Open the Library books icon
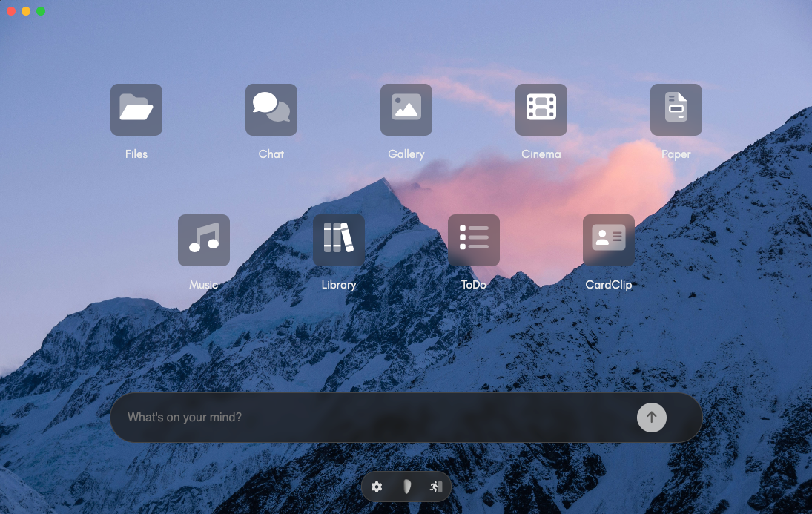The height and width of the screenshot is (514, 812). pos(339,240)
